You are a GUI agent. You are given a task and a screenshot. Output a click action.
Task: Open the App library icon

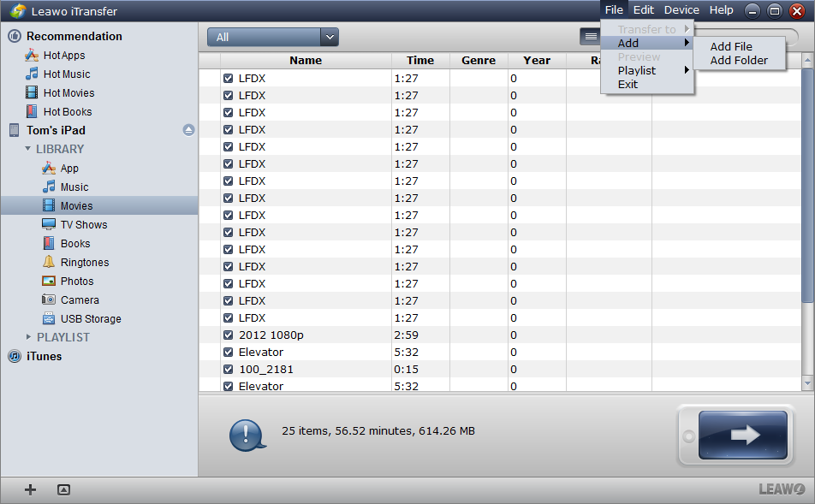click(x=49, y=168)
